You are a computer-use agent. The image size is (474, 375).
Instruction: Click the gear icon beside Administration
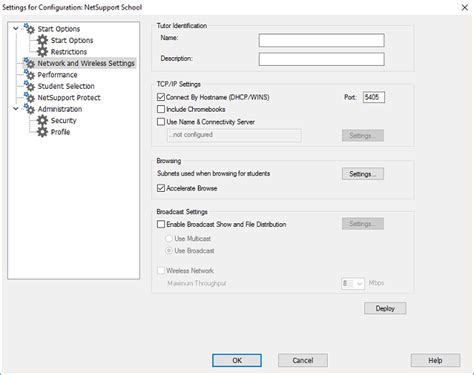[29, 109]
